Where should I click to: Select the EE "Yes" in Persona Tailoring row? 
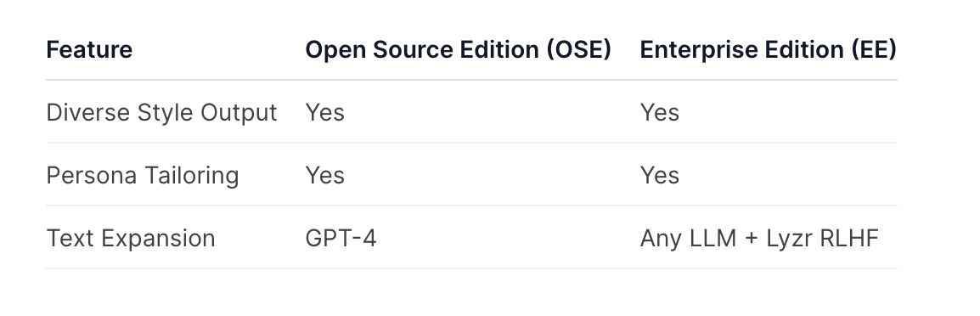(x=659, y=175)
